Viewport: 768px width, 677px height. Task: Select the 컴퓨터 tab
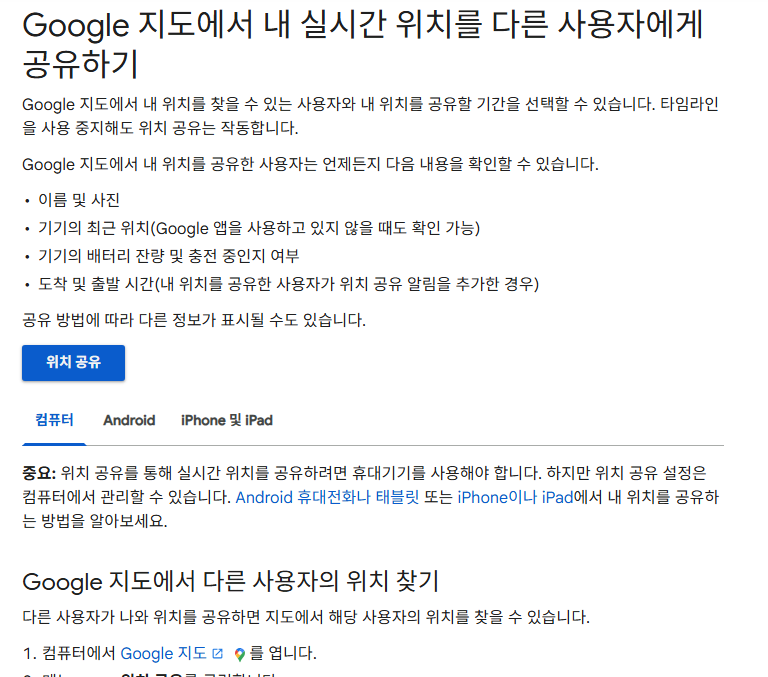pyautogui.click(x=54, y=420)
